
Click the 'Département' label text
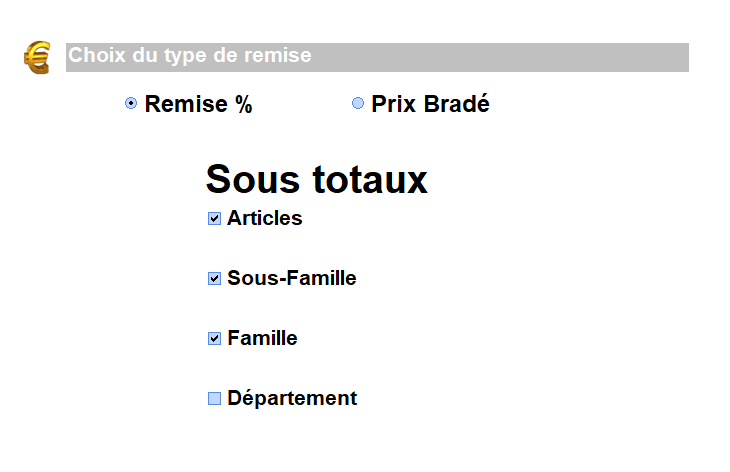pyautogui.click(x=291, y=398)
